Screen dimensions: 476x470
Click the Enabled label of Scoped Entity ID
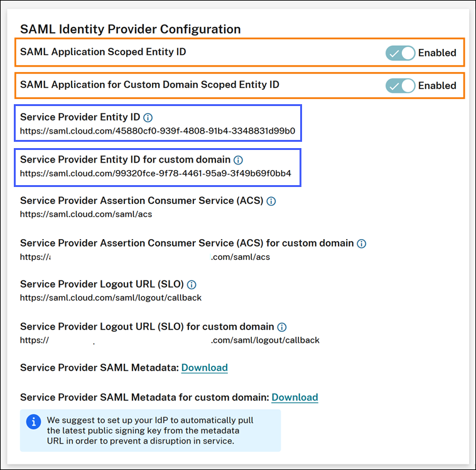437,53
